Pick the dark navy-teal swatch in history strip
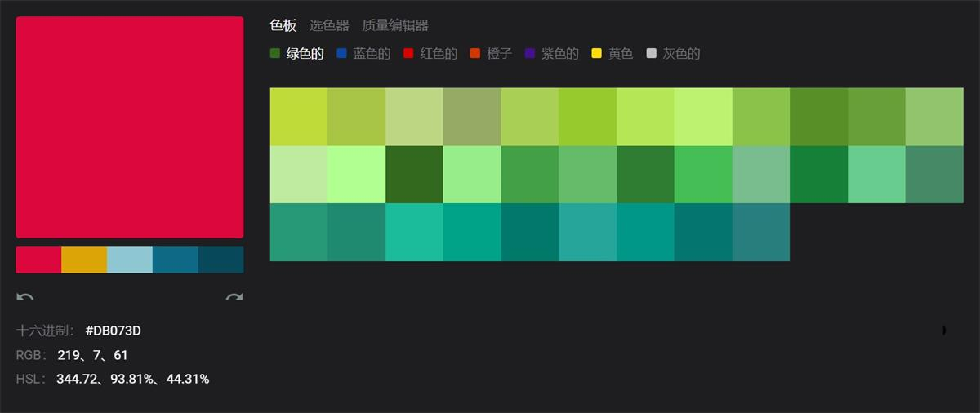Image resolution: width=980 pixels, height=413 pixels. tap(220, 260)
